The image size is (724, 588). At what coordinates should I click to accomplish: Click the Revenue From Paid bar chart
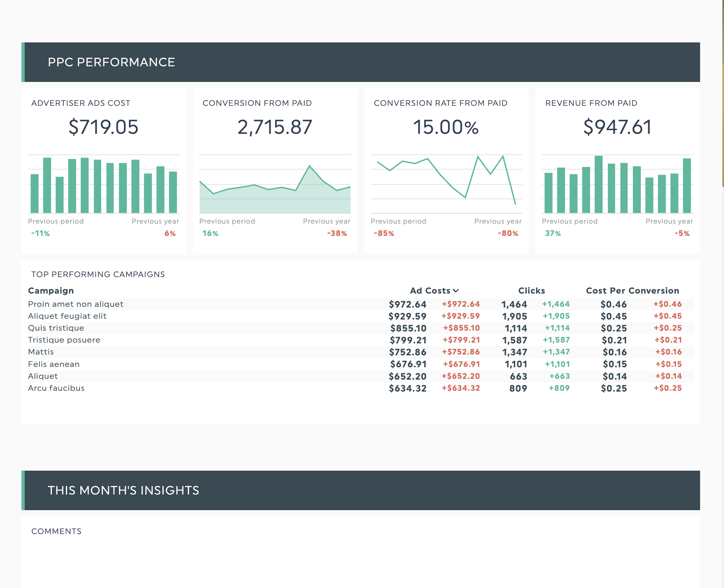[x=617, y=184]
